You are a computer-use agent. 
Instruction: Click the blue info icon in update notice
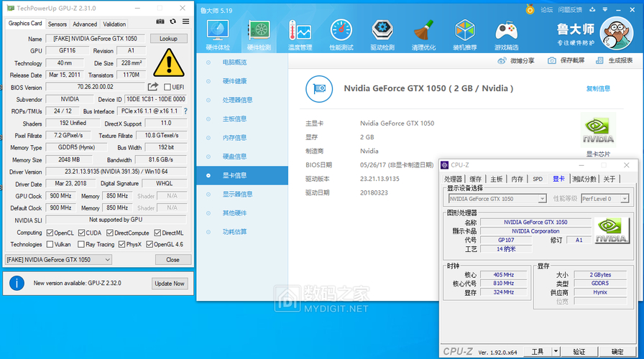[x=17, y=283]
